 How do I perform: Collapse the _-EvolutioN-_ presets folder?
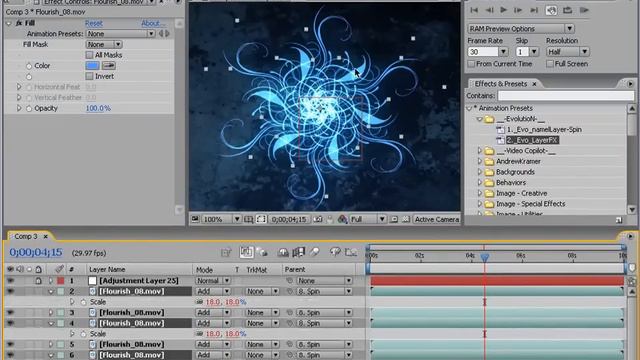point(480,119)
